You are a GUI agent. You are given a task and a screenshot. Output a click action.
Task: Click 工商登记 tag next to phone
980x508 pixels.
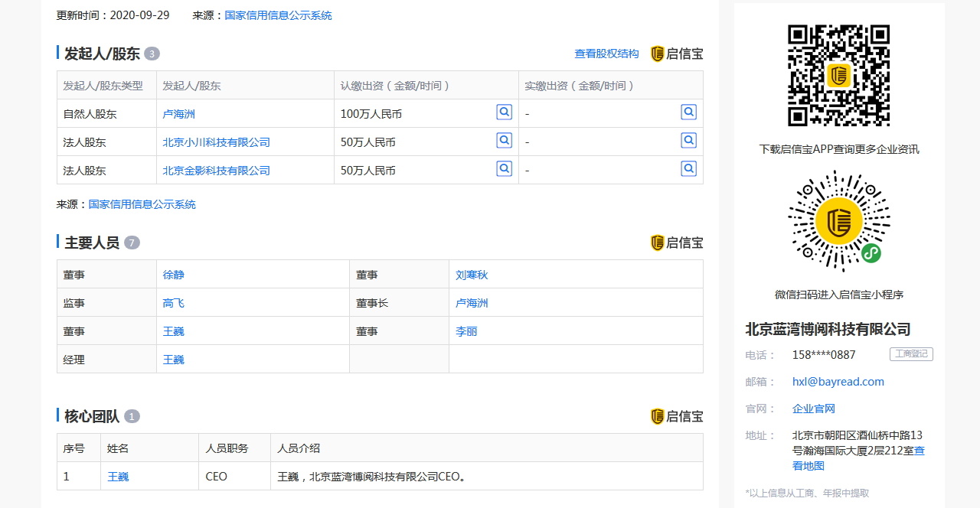911,354
